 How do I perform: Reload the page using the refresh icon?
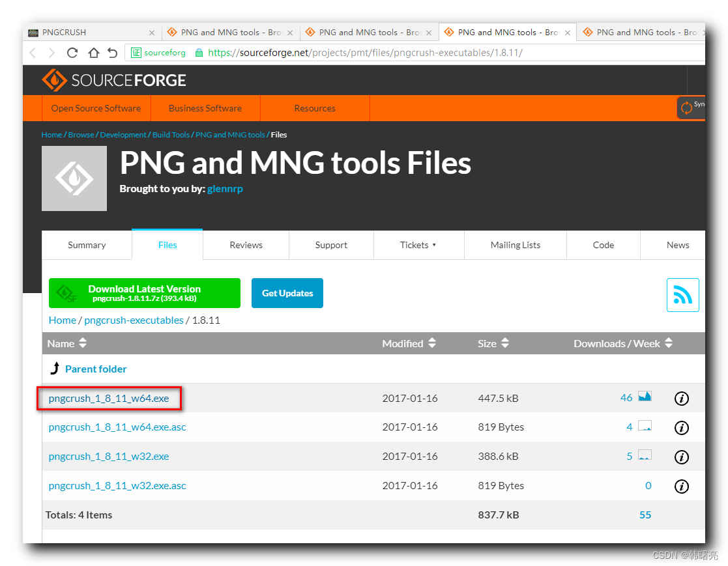click(72, 53)
